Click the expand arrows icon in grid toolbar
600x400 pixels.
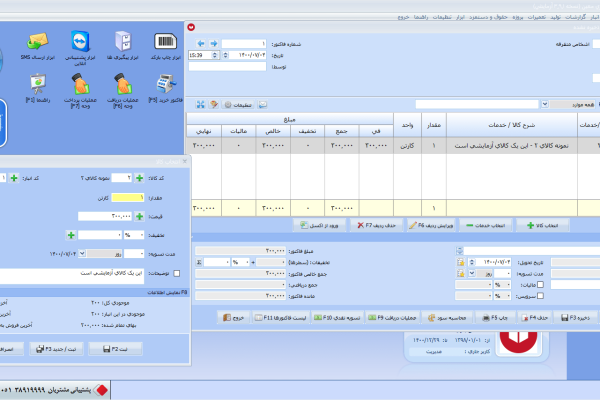pos(201,104)
